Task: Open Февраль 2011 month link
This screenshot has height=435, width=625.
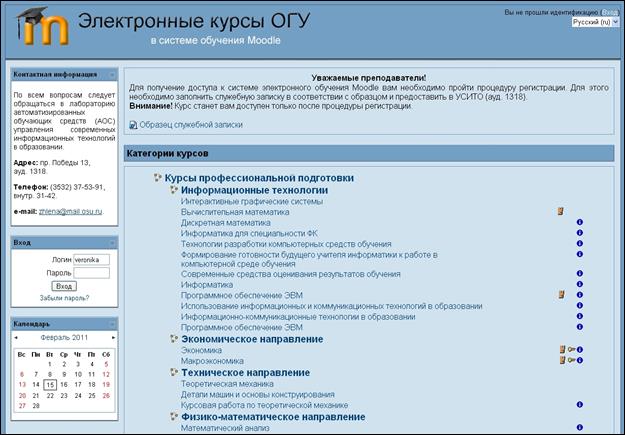Action: coord(64,337)
